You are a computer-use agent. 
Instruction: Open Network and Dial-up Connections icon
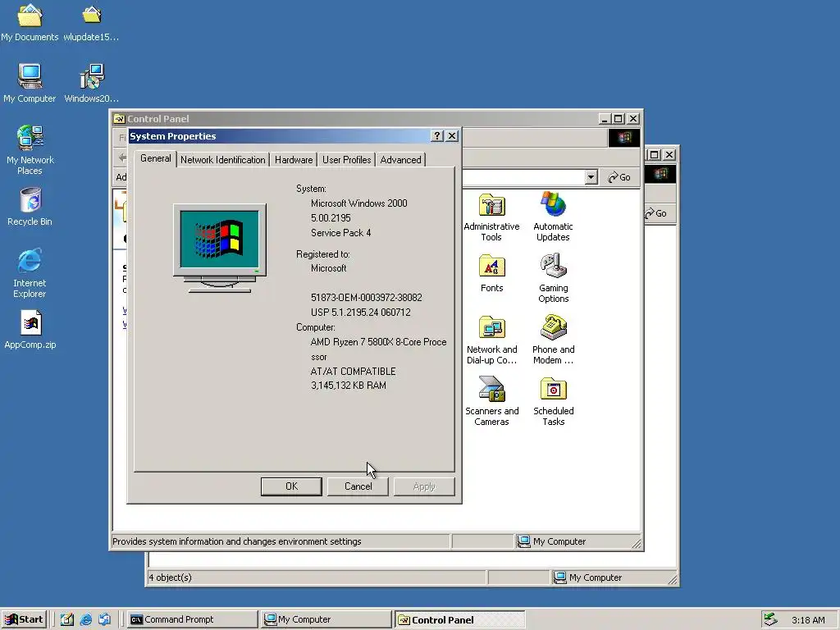coord(492,340)
